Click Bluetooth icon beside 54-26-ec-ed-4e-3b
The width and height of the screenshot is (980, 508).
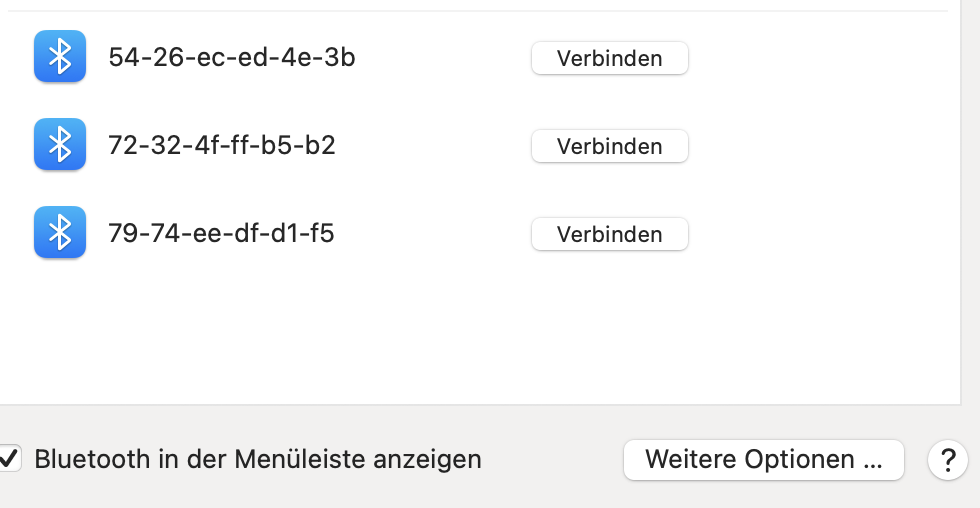tap(60, 57)
